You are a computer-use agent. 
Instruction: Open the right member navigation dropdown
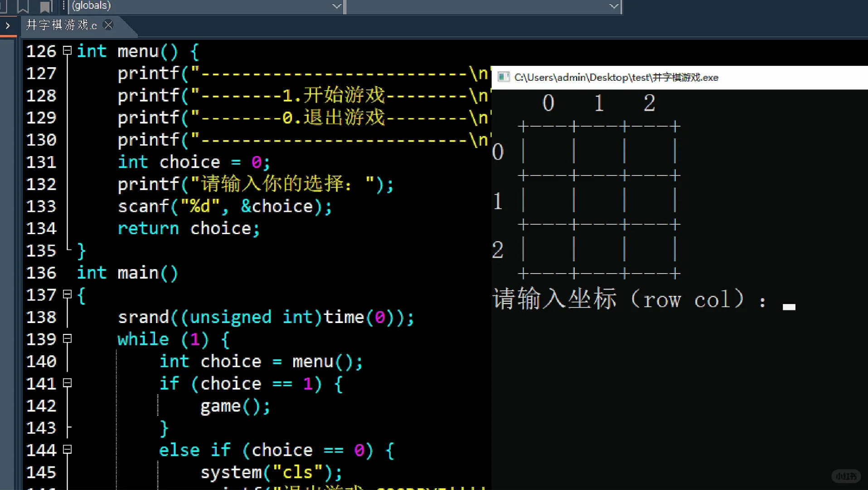pyautogui.click(x=613, y=6)
